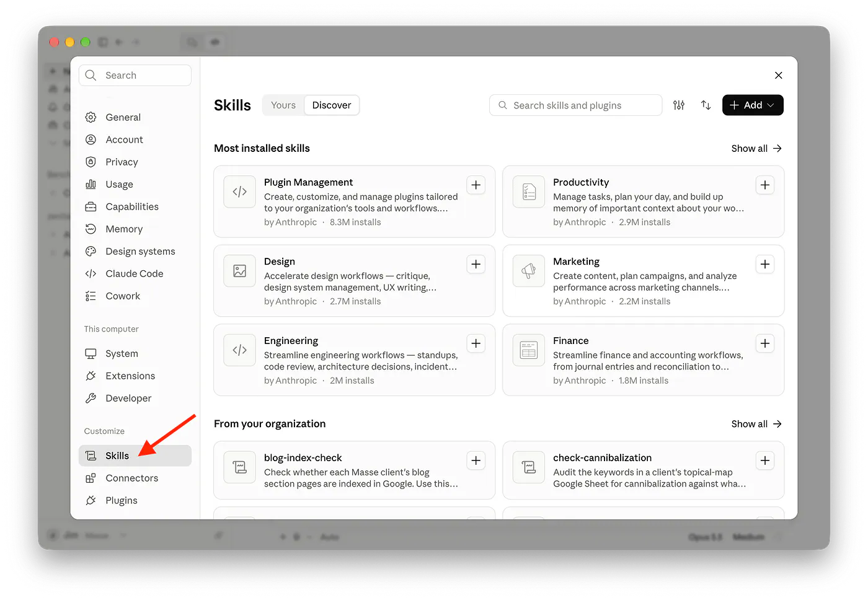Install the Design skill plus button
868x600 pixels.
pos(476,264)
